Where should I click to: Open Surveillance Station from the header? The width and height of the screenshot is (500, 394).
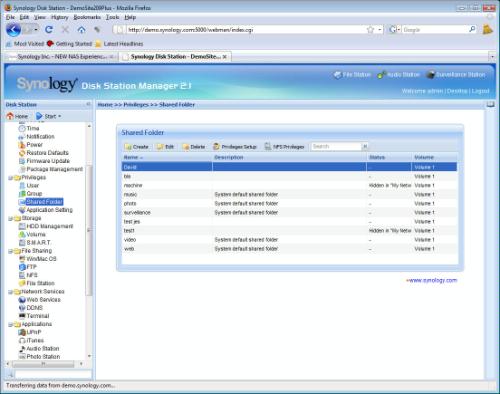456,75
